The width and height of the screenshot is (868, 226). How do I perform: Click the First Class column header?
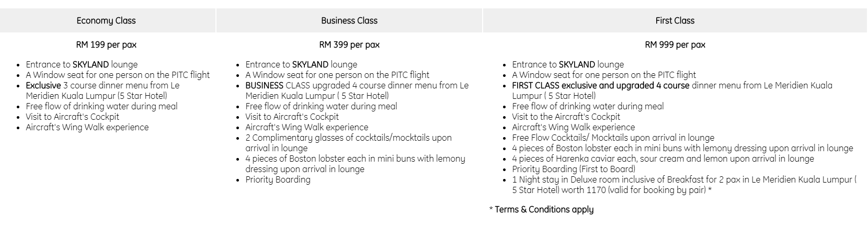[x=675, y=21]
